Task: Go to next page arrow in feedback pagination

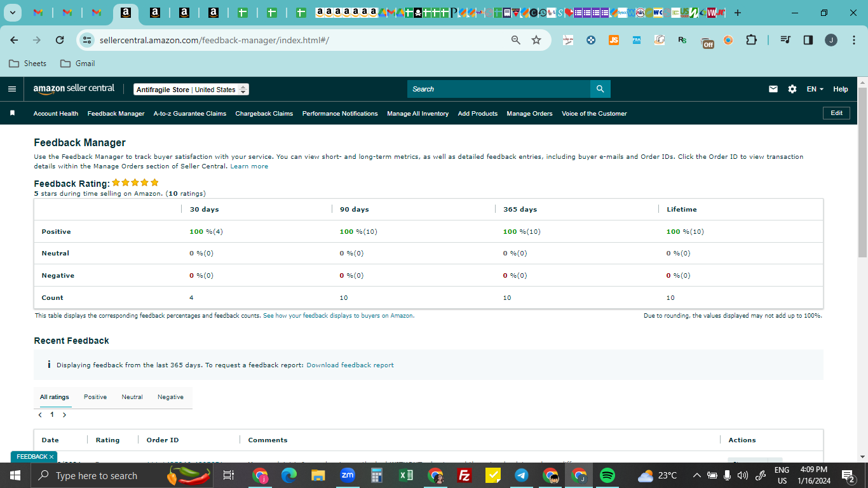Action: pyautogui.click(x=64, y=415)
